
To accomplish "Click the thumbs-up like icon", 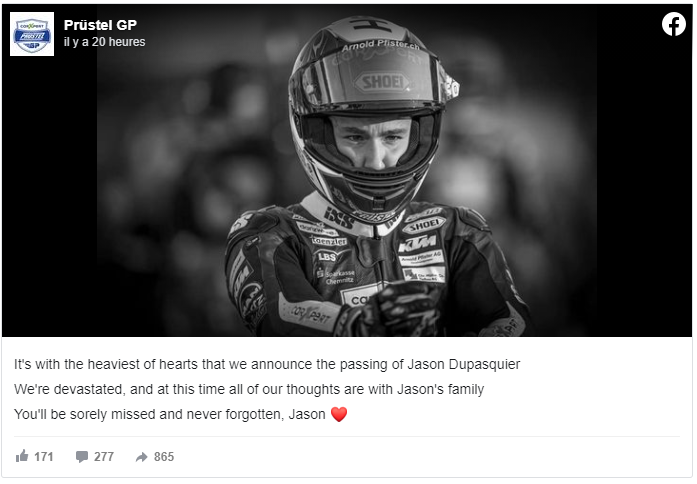I will point(22,456).
